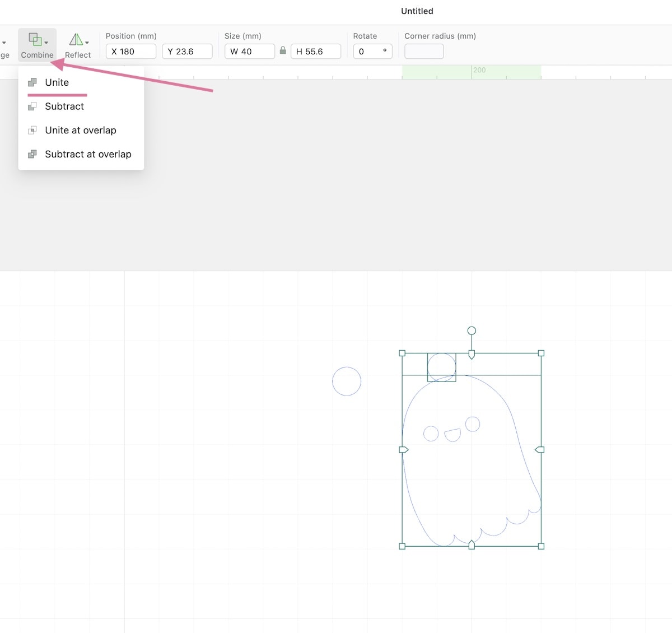Image resolution: width=672 pixels, height=633 pixels.
Task: Edit the Y position field
Action: point(187,52)
